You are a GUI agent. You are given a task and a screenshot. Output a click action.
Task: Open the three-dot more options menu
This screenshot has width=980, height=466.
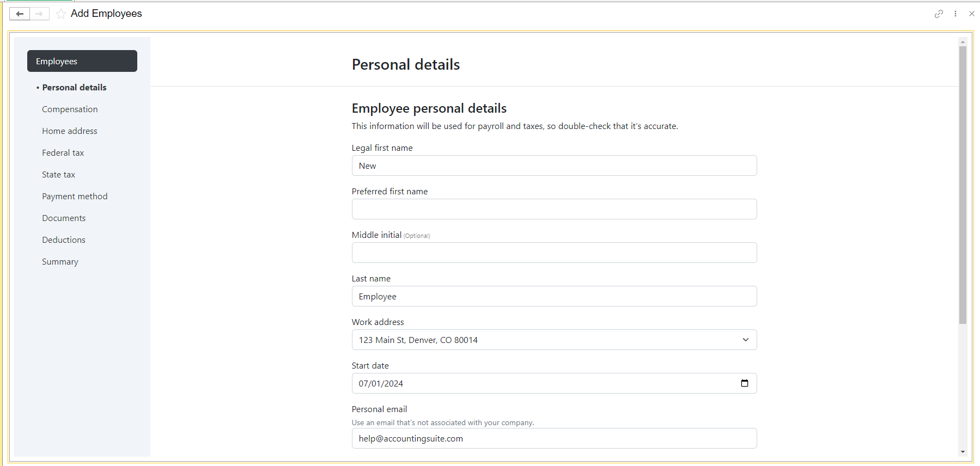point(955,14)
